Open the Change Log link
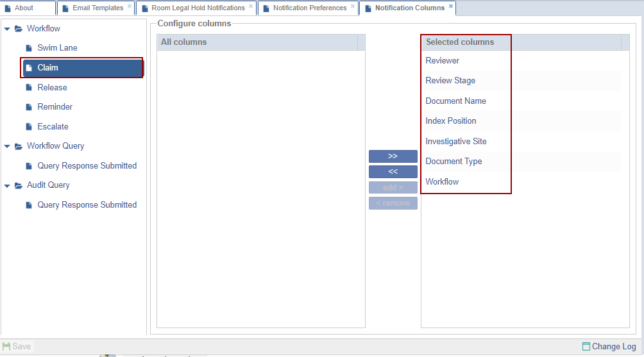Image resolution: width=644 pixels, height=357 pixels. tap(613, 346)
